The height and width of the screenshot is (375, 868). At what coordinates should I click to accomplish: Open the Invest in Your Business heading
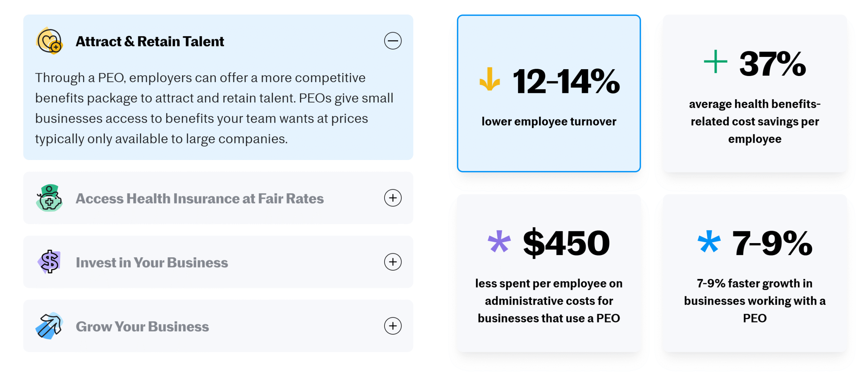[152, 262]
